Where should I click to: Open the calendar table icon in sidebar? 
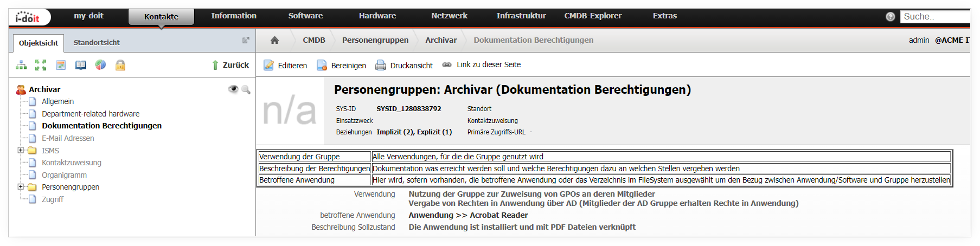(x=61, y=65)
